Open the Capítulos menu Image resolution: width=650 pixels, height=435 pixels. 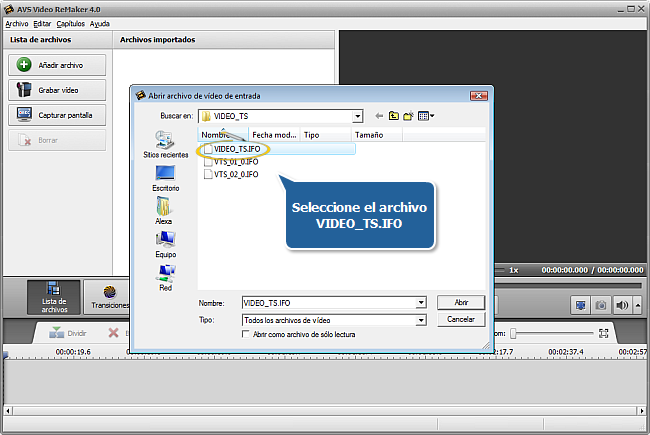(x=70, y=24)
